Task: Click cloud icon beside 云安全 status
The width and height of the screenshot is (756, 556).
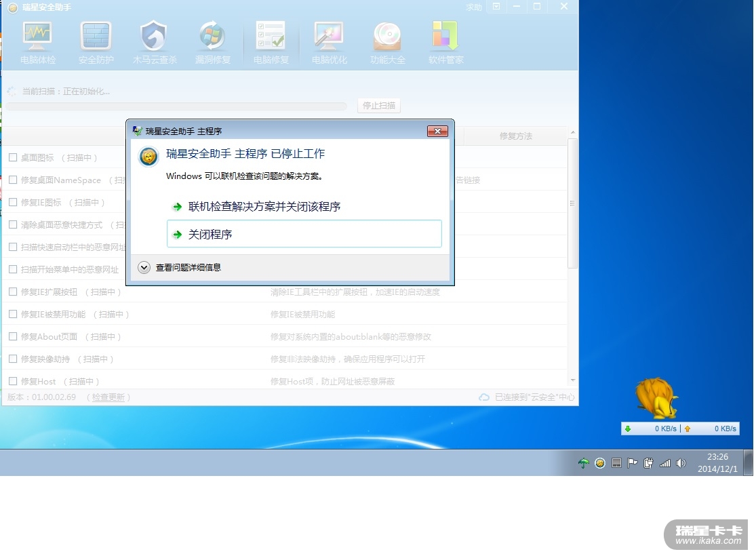Action: click(x=484, y=397)
